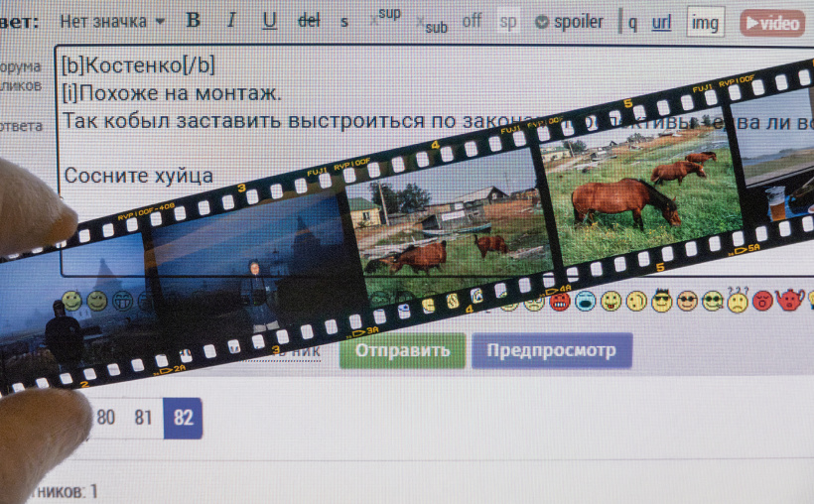Apply strikethrough with the del button
Image resolution: width=814 pixels, height=504 pixels.
coord(309,21)
